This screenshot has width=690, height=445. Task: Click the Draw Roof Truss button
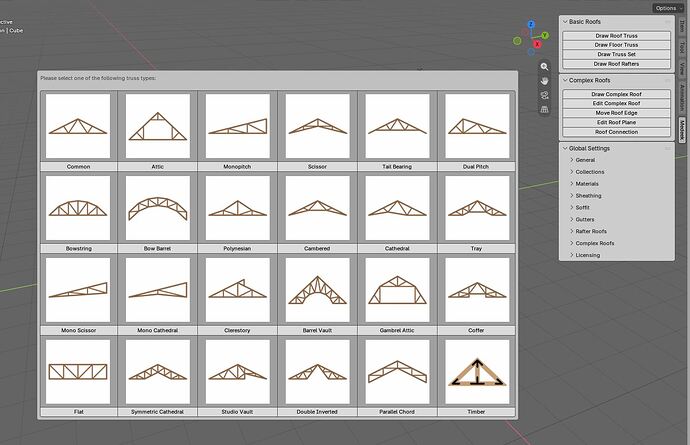click(x=616, y=36)
